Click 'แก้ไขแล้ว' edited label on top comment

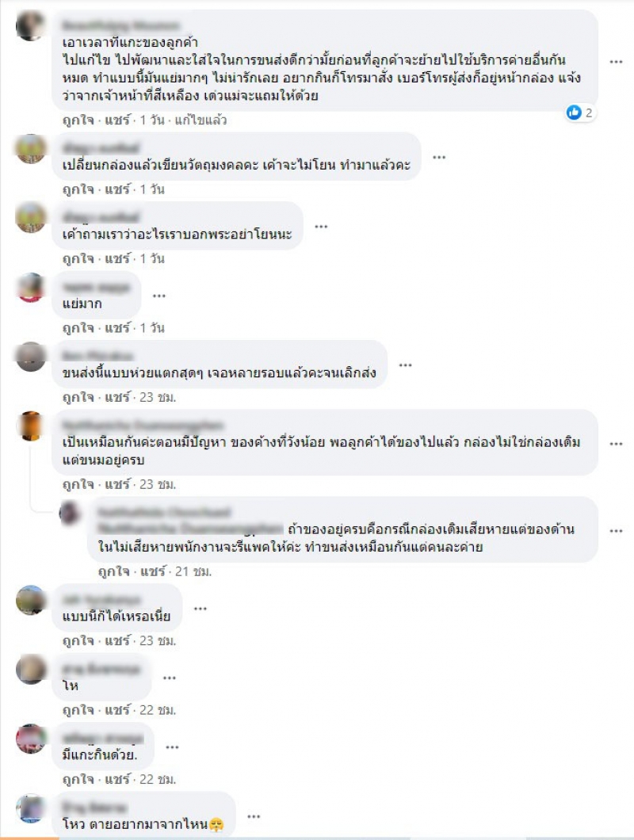point(201,120)
